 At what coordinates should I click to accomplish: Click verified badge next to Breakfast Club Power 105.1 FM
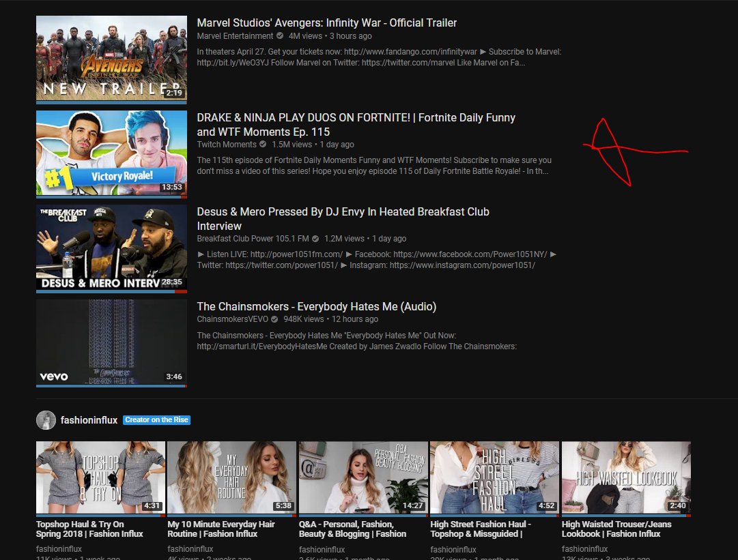[315, 239]
